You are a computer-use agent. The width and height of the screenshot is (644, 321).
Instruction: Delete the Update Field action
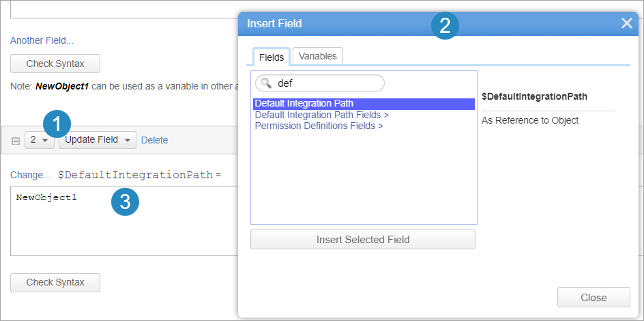click(154, 140)
